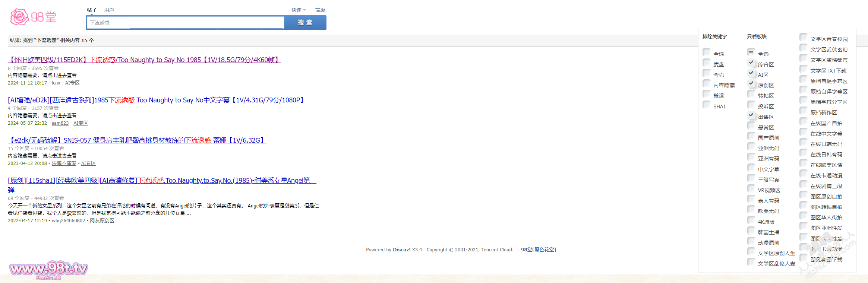Image resolution: width=868 pixels, height=283 pixels.
Task: Enable the 文字区TXT下载 checkbox
Action: pos(804,69)
